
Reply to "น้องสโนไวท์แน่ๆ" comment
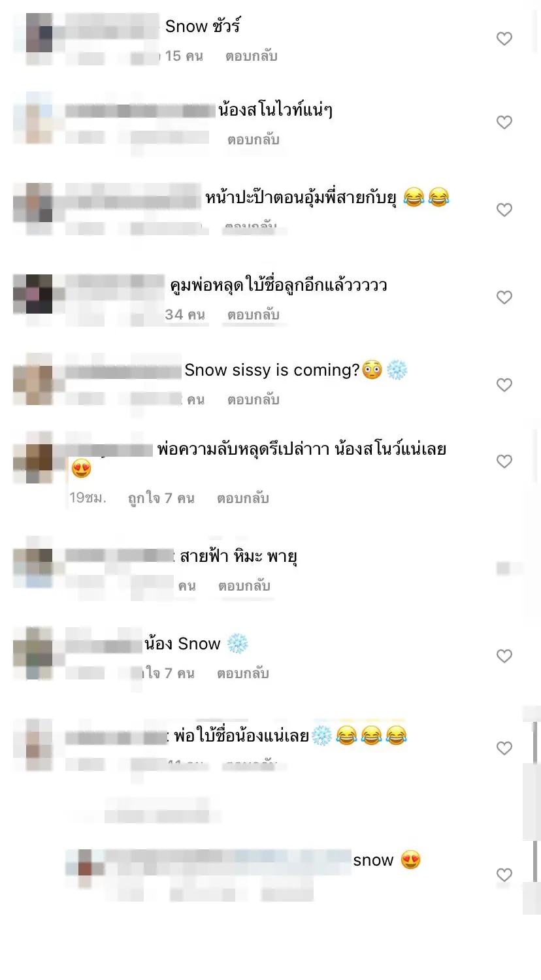254,140
